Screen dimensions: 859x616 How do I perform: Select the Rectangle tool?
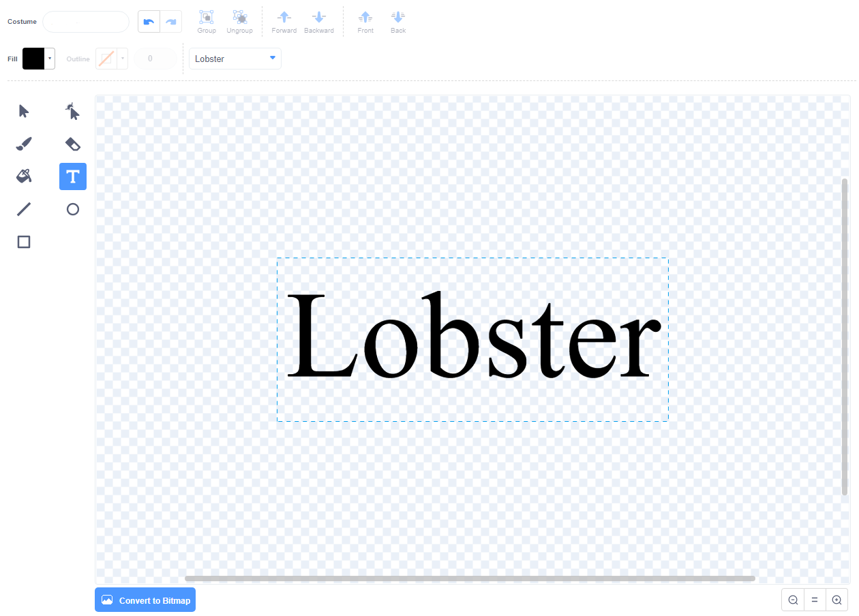23,241
